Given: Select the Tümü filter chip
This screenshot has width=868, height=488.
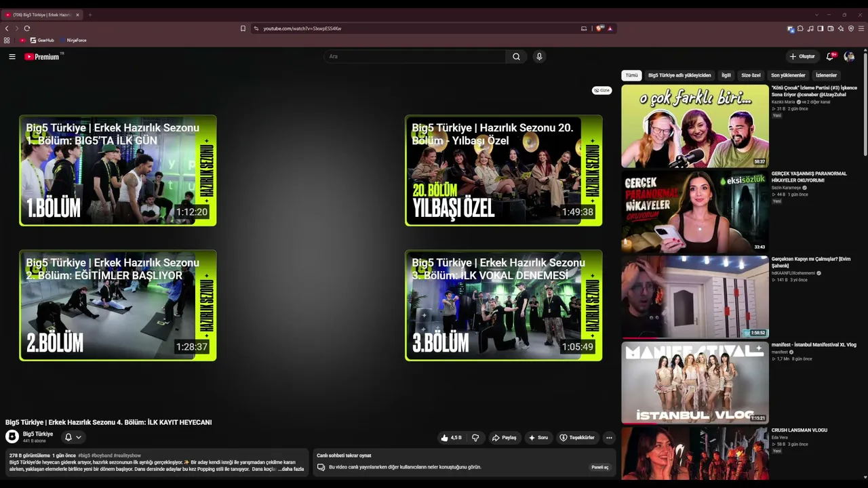Looking at the screenshot, I should (x=631, y=75).
